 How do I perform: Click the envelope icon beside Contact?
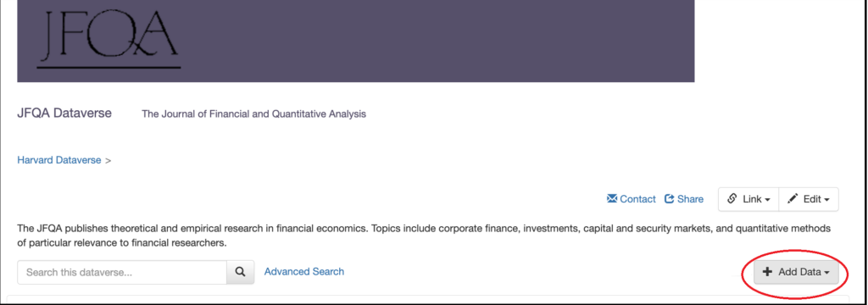tap(612, 199)
